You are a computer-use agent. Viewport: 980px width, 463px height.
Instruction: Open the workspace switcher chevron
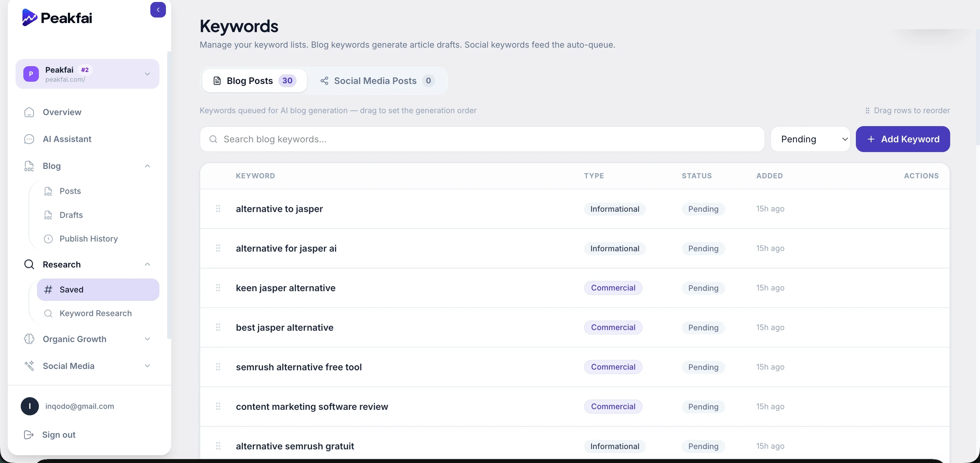coord(147,74)
